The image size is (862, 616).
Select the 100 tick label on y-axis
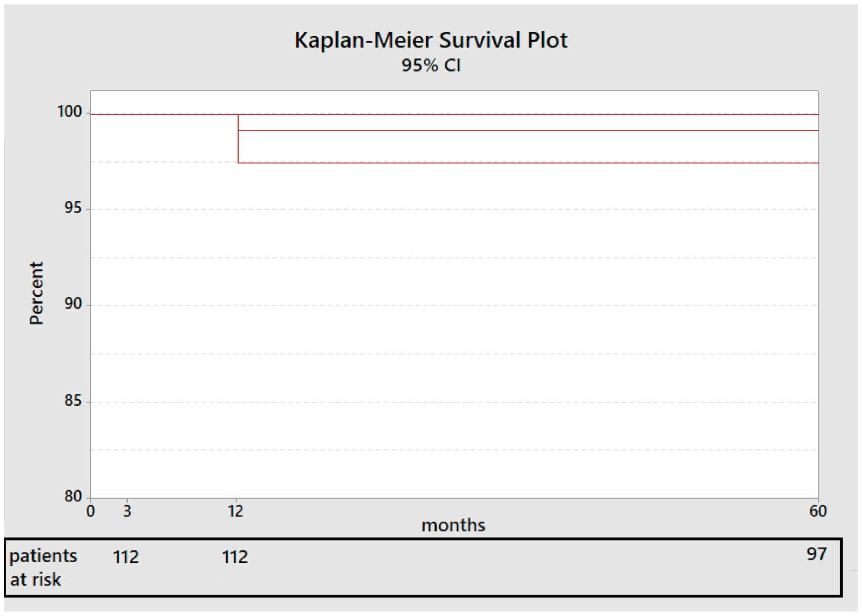coord(70,112)
